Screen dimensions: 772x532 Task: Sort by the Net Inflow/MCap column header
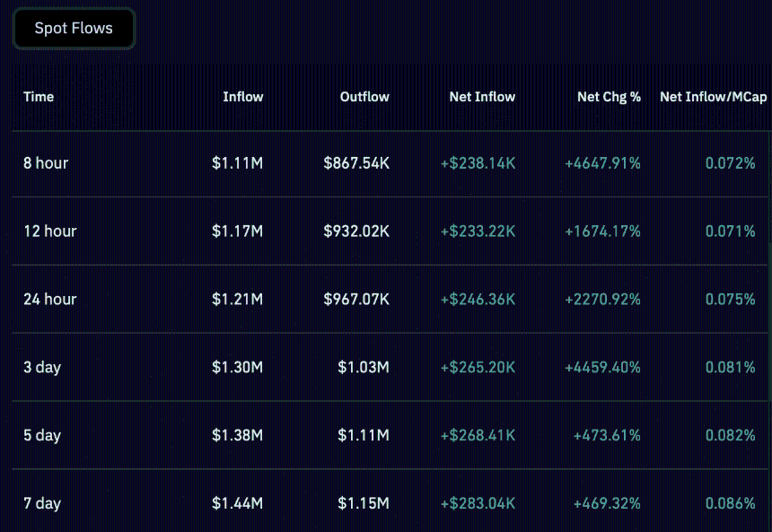pyautogui.click(x=714, y=97)
